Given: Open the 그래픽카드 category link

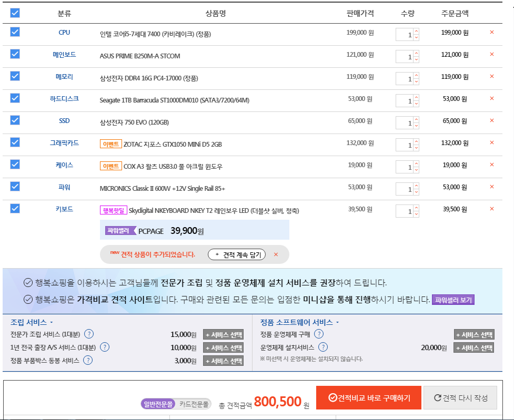Looking at the screenshot, I should (x=64, y=143).
